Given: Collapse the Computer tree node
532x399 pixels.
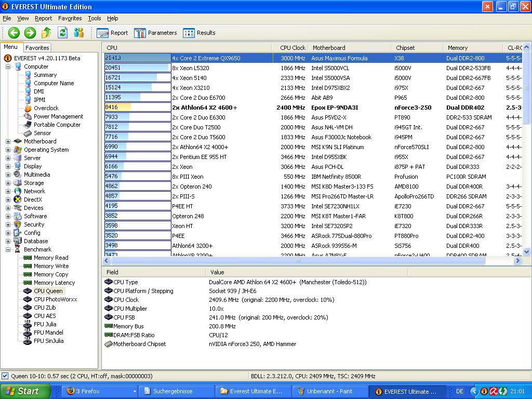Looking at the screenshot, I should pos(8,67).
